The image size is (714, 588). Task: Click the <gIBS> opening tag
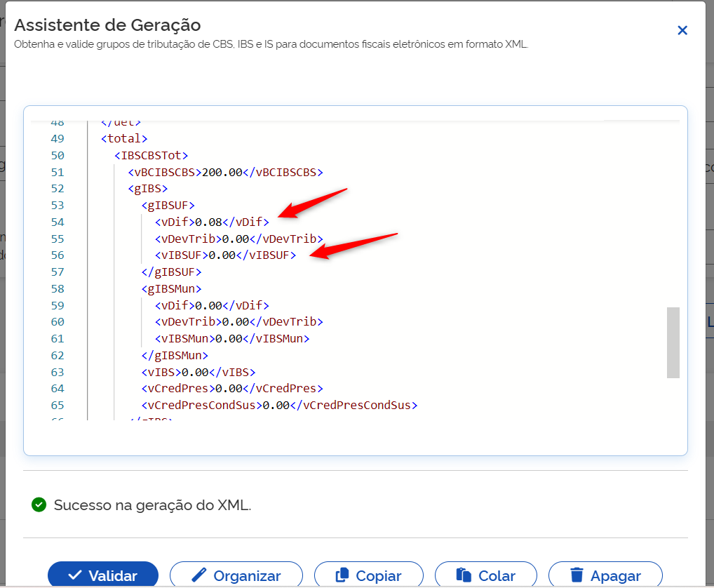click(x=148, y=189)
